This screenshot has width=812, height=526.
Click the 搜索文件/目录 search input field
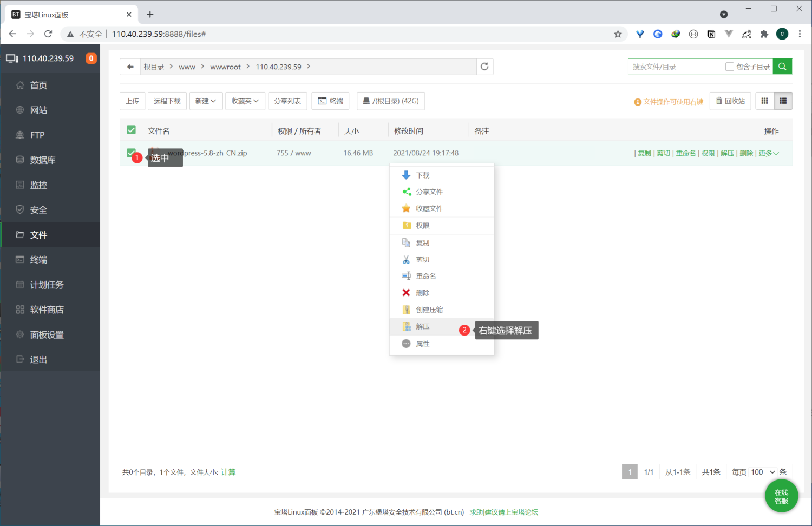[x=677, y=67]
